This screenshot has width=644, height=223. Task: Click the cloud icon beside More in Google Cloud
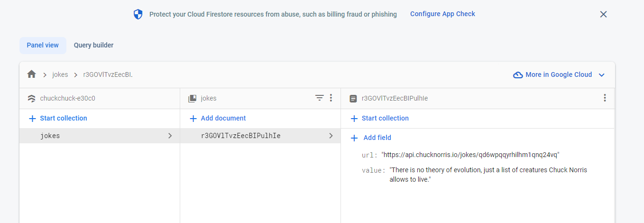pos(518,75)
